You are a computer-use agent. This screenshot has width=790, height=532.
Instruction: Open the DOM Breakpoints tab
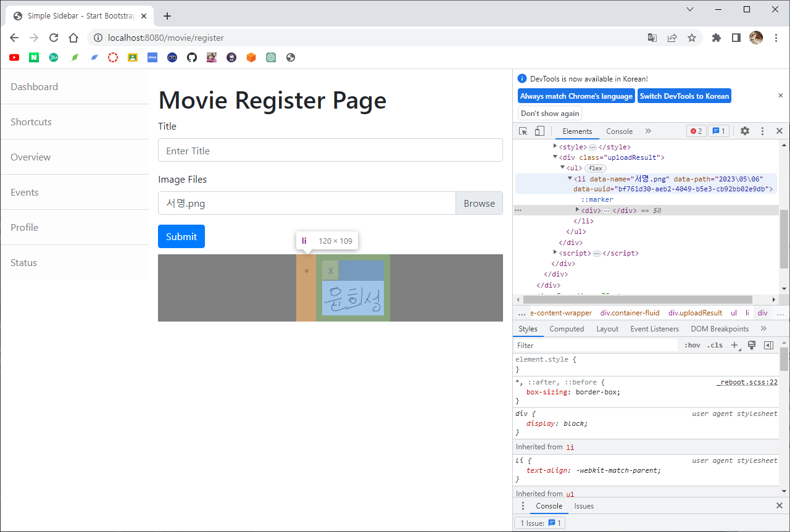tap(720, 329)
